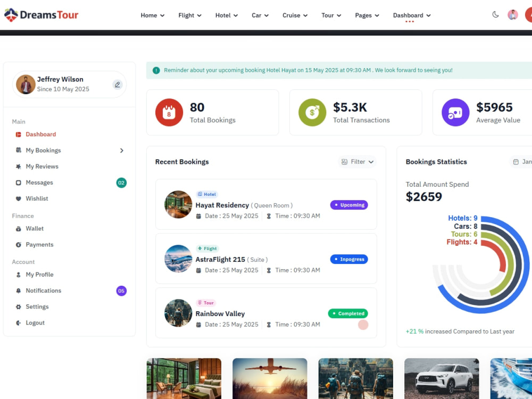Click the sidebar Dashboard icon
The image size is (532, 399).
pos(18,135)
